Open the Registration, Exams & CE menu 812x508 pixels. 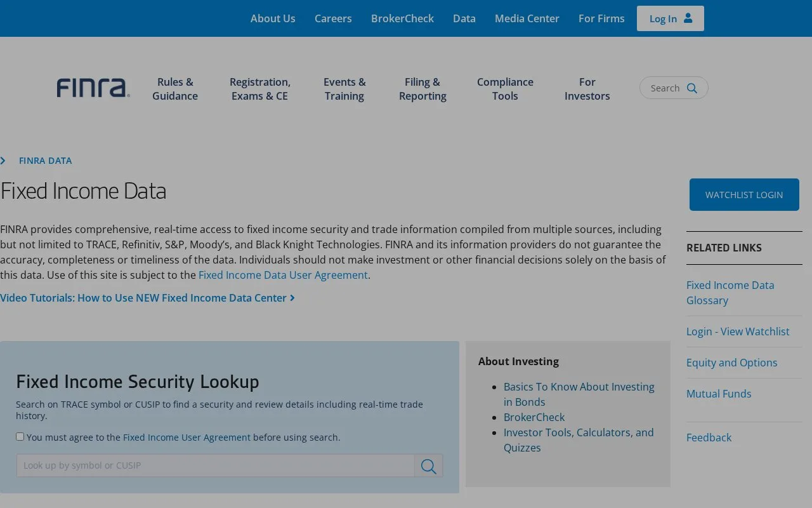(x=260, y=89)
